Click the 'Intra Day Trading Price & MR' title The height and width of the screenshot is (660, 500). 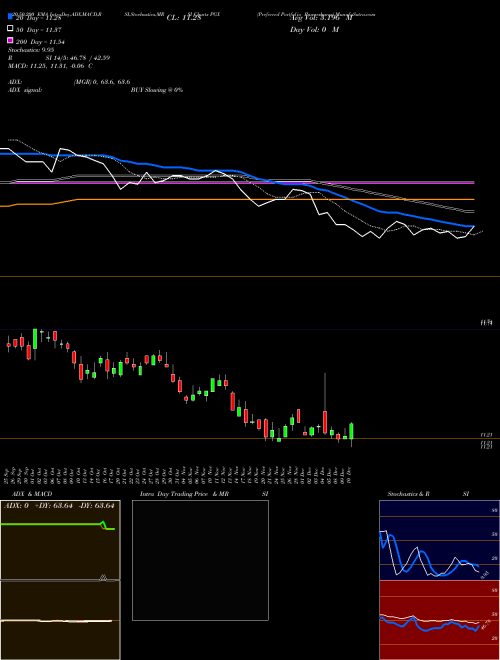click(184, 494)
